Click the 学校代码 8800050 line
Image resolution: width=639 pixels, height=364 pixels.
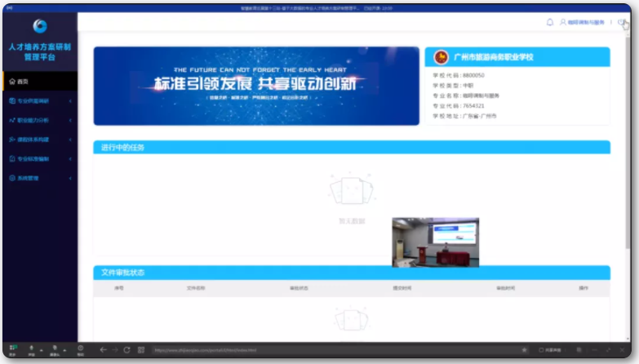coord(459,75)
